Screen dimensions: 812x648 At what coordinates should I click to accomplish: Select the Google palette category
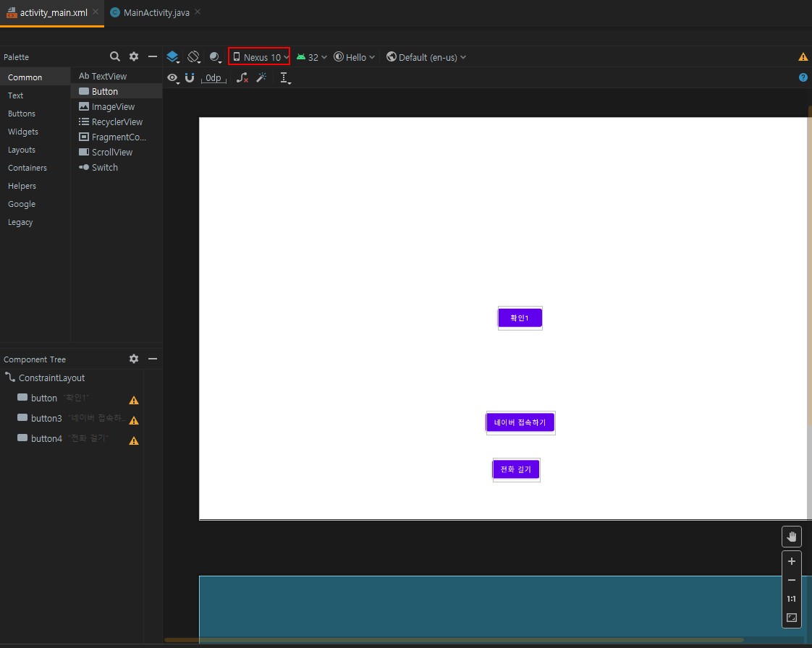35,204
